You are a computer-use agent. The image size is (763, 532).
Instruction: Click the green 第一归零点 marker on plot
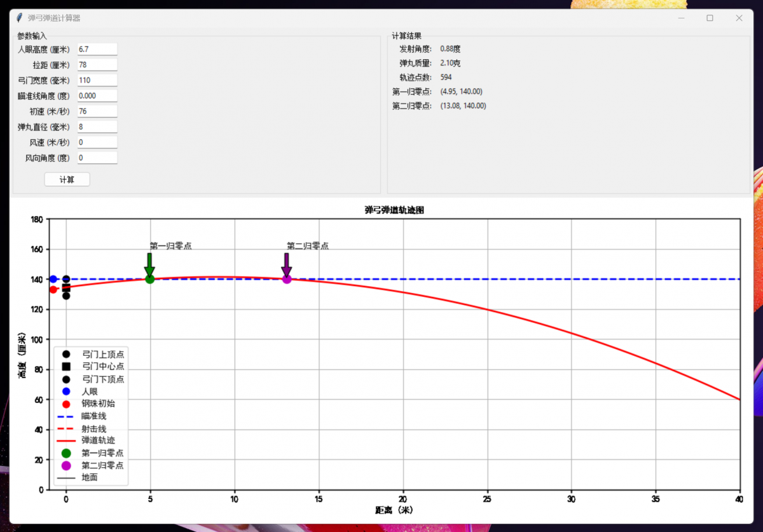click(x=150, y=279)
